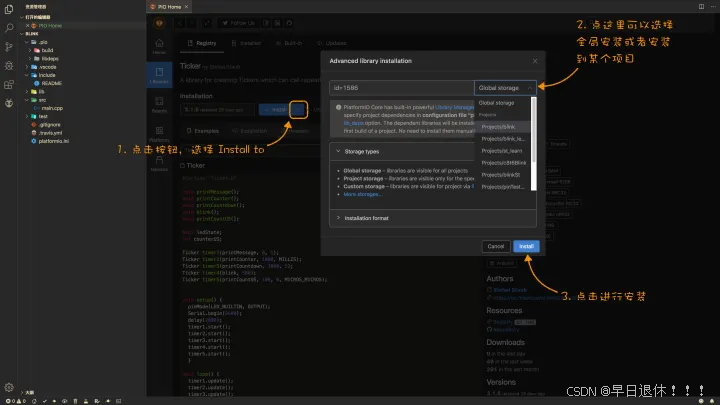
Task: Click PlatformIO Upload arrow in status bar
Action: point(54,401)
